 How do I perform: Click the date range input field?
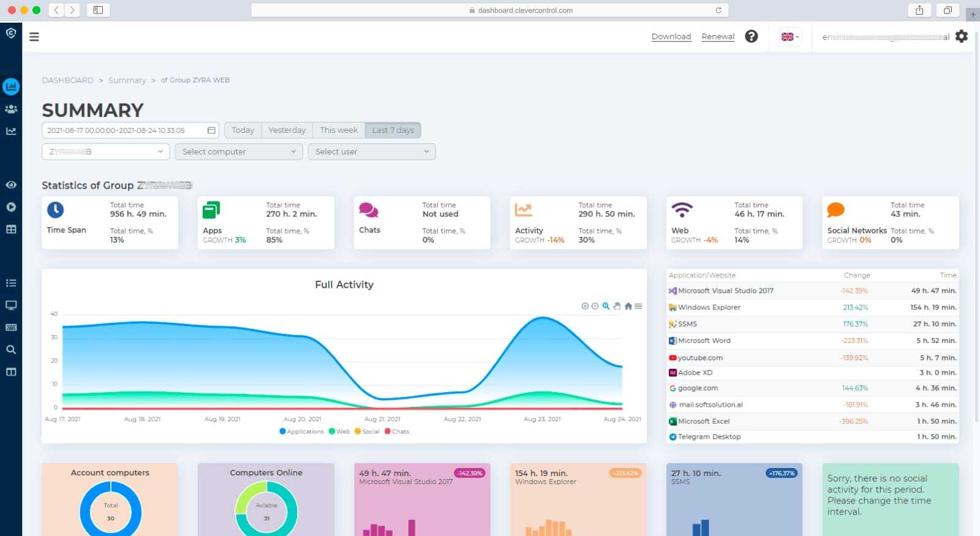[x=131, y=130]
